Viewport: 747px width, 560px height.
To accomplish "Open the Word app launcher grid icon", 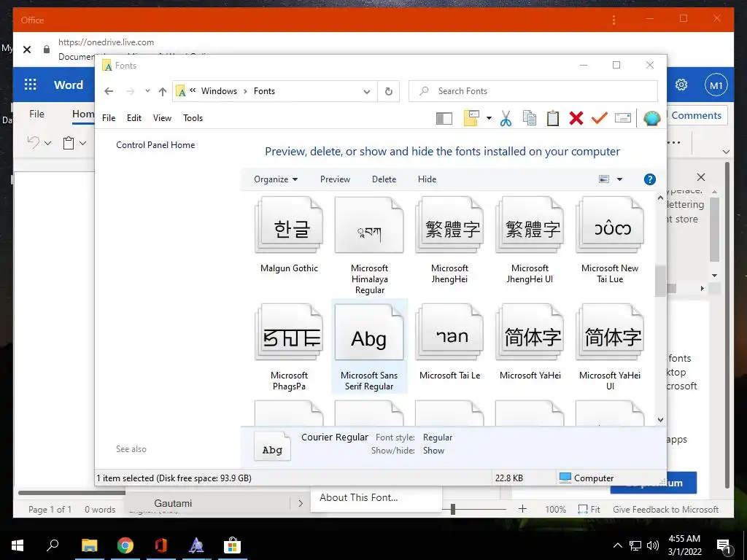I will 31,85.
